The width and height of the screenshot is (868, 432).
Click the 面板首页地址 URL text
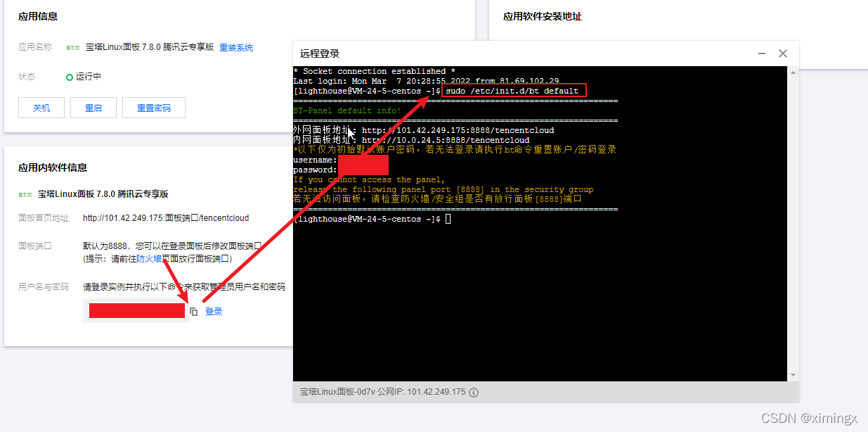coord(166,218)
